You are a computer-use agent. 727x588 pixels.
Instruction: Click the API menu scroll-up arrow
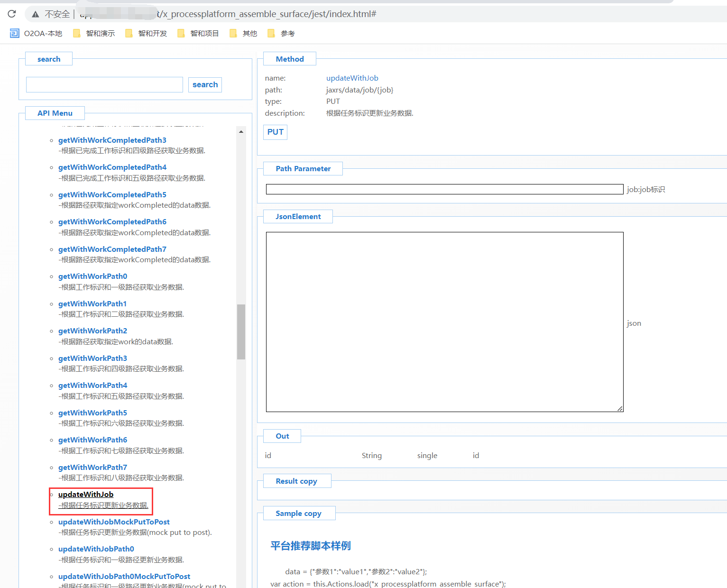(x=241, y=131)
